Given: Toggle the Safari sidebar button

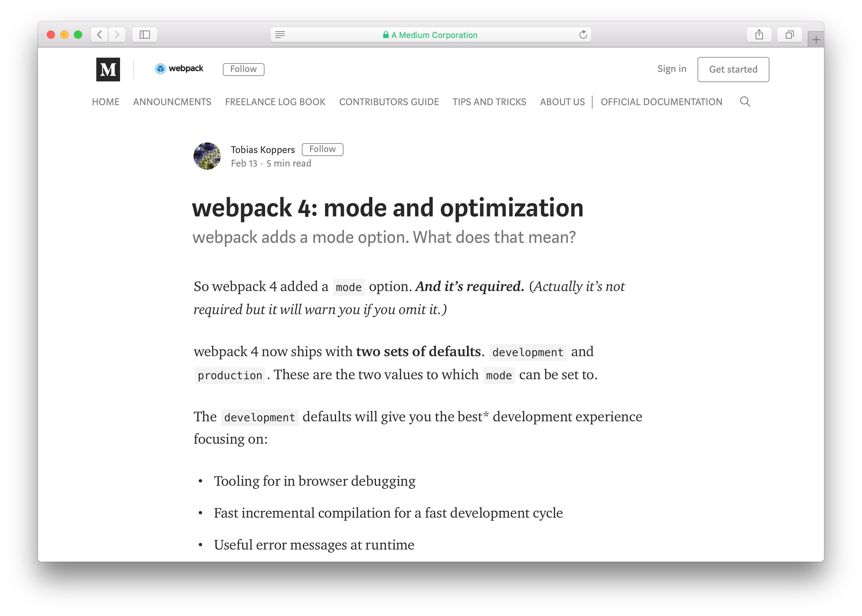Looking at the screenshot, I should point(145,35).
